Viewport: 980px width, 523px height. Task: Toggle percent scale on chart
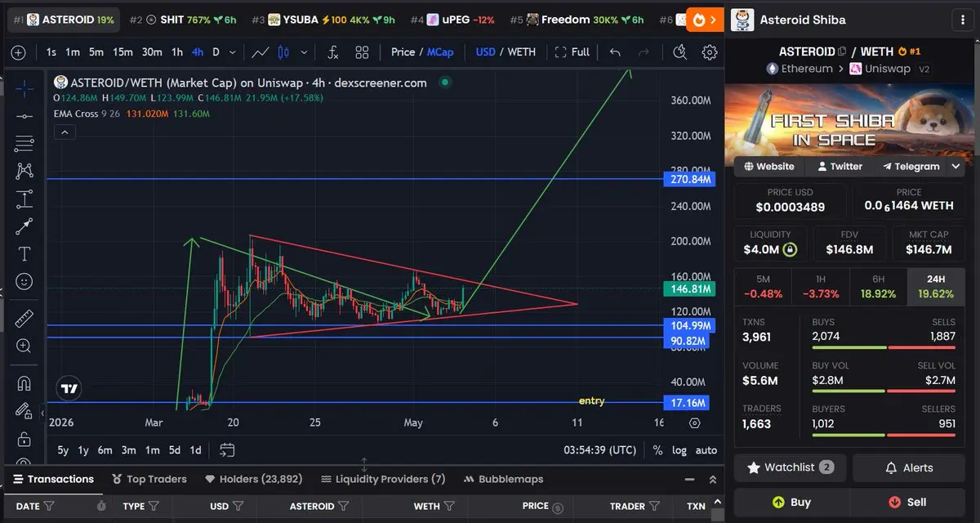(657, 450)
